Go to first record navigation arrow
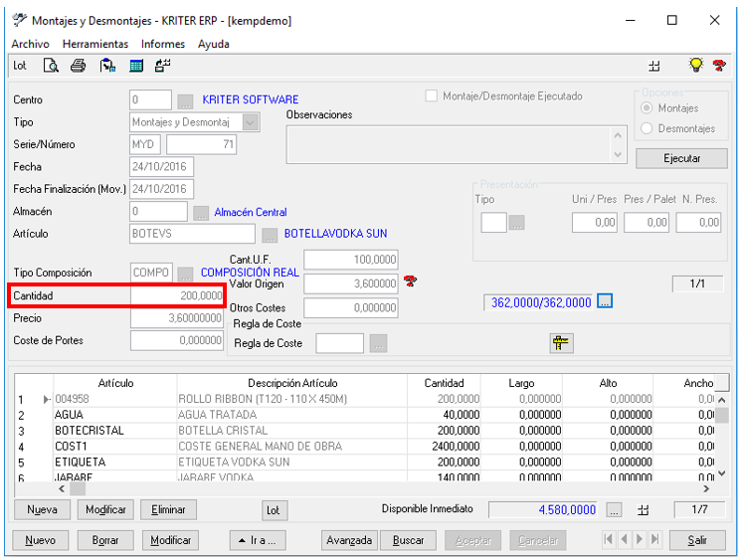The image size is (742, 560). [609, 539]
